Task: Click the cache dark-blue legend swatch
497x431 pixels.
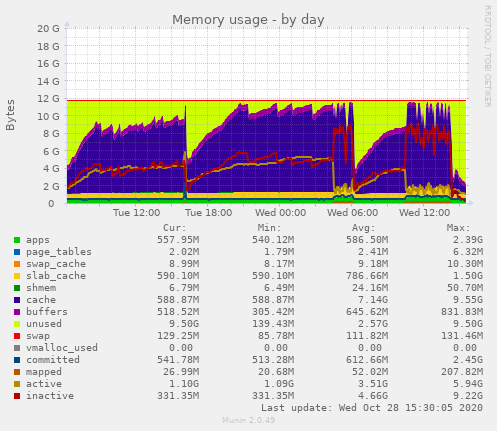Action: 17,300
